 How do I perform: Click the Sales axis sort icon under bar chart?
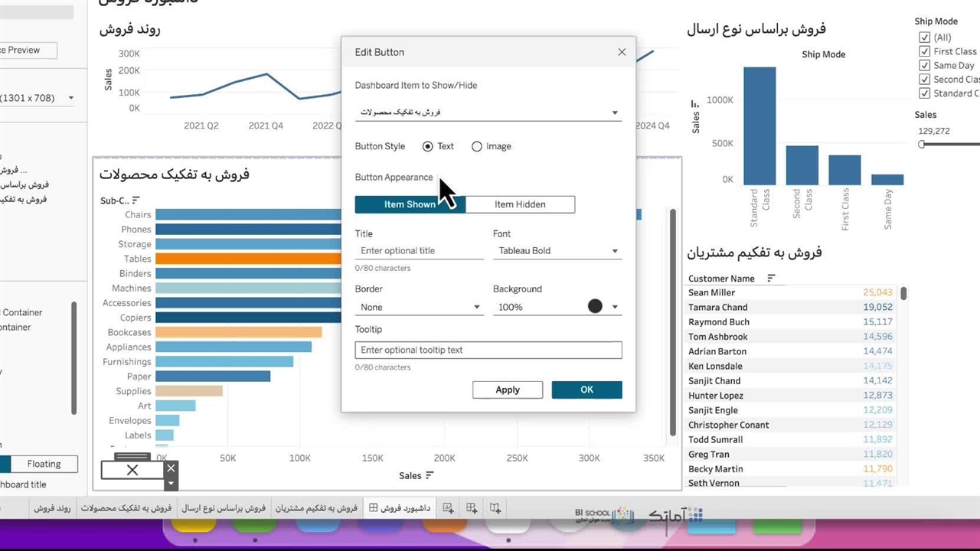[x=430, y=475]
